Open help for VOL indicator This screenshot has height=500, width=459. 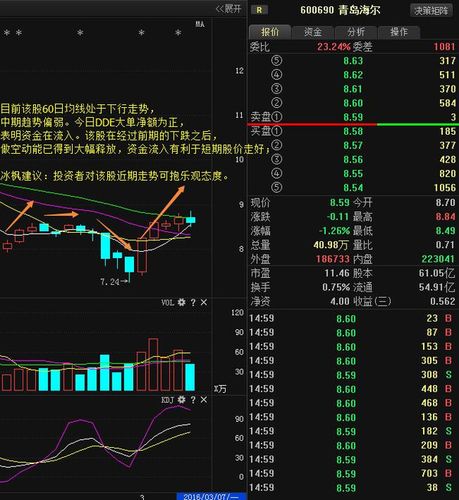click(193, 303)
